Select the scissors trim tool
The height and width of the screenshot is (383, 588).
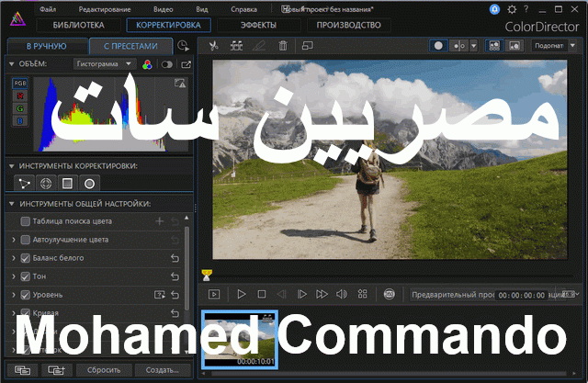[x=214, y=45]
